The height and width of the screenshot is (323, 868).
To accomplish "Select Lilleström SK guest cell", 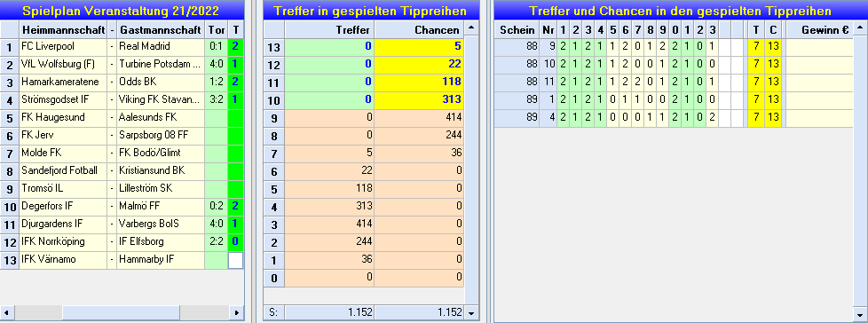I will click(161, 189).
